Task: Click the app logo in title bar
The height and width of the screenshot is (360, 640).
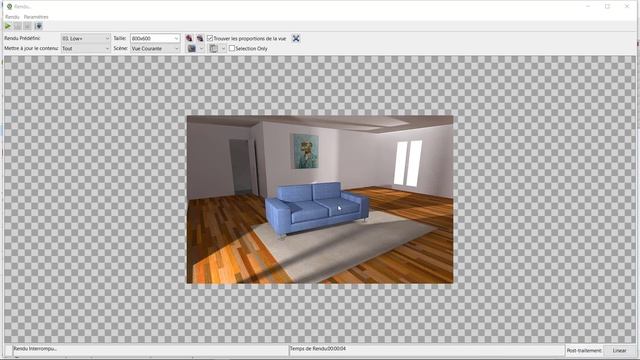Action: point(9,7)
